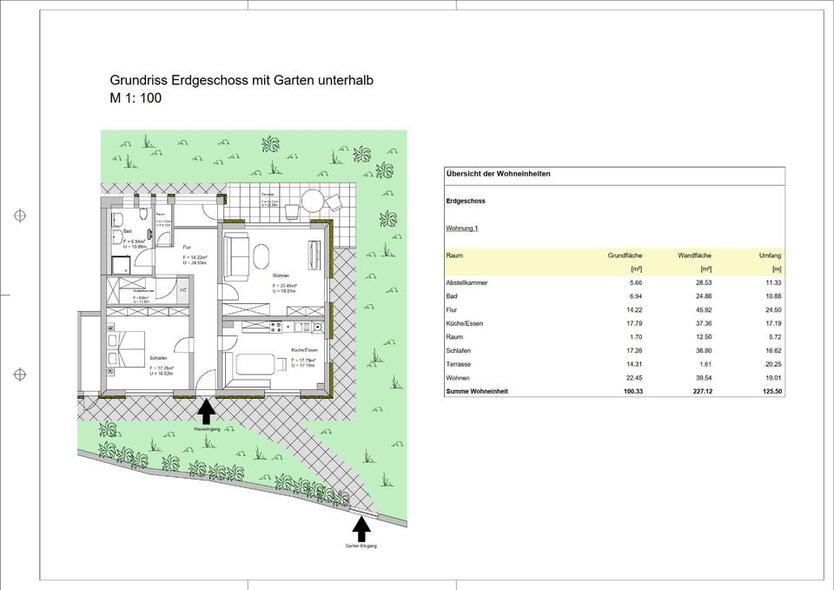Select the Wandfläche value 24.86 in Bad row
The image size is (834, 590).
point(704,296)
